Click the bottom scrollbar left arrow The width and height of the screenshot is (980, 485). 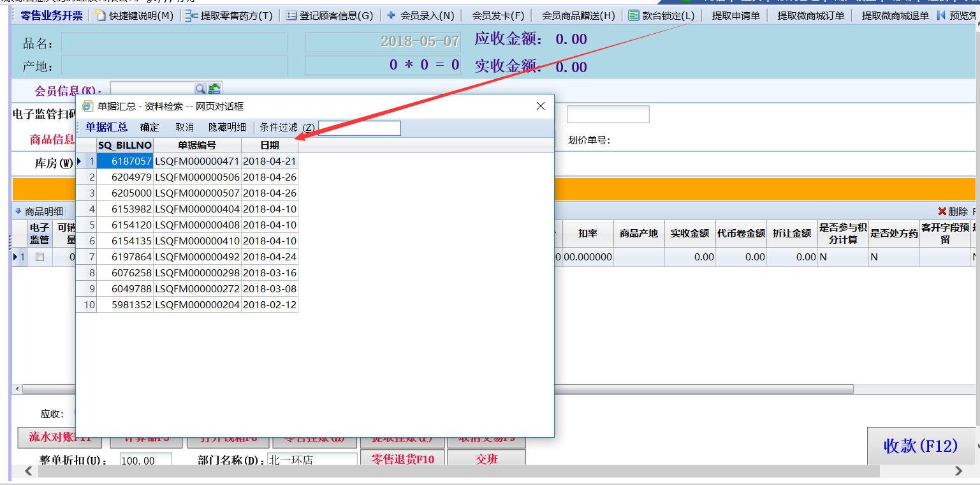tap(28, 471)
